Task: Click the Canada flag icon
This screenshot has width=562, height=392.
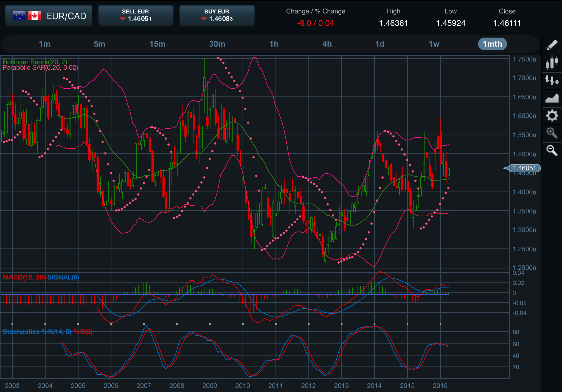Action: (34, 16)
